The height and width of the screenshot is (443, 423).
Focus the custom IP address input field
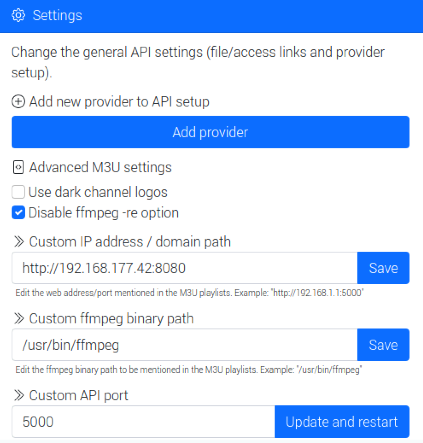[184, 268]
